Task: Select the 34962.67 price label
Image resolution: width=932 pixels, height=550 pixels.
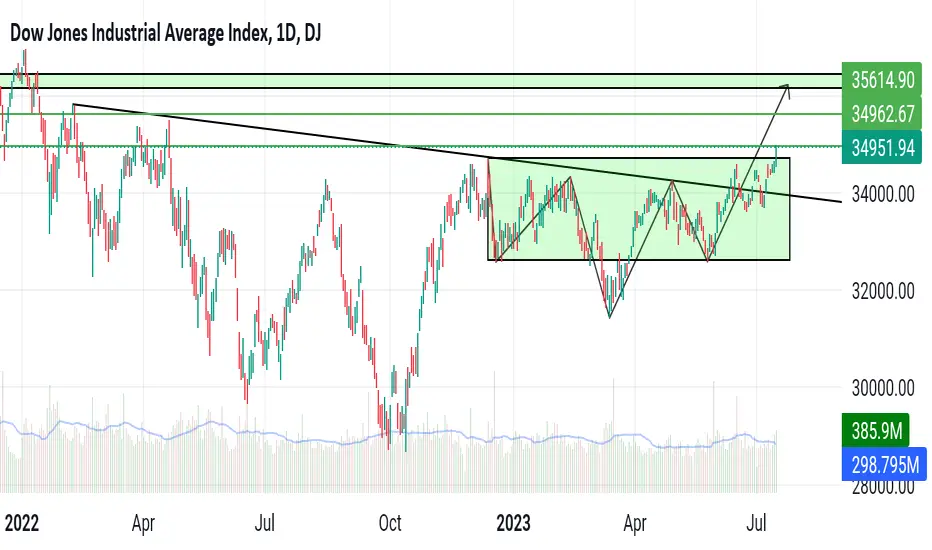Action: [x=882, y=114]
